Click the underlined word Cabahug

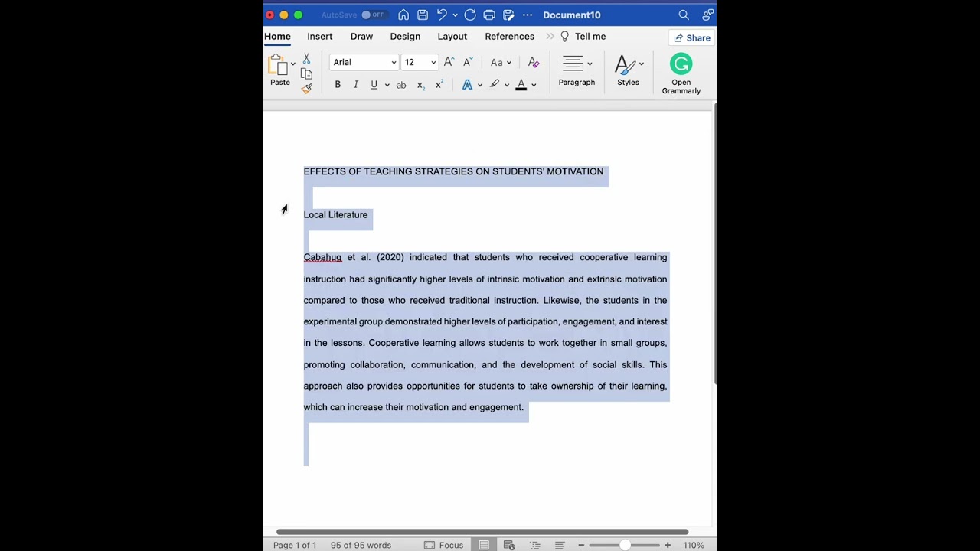322,258
